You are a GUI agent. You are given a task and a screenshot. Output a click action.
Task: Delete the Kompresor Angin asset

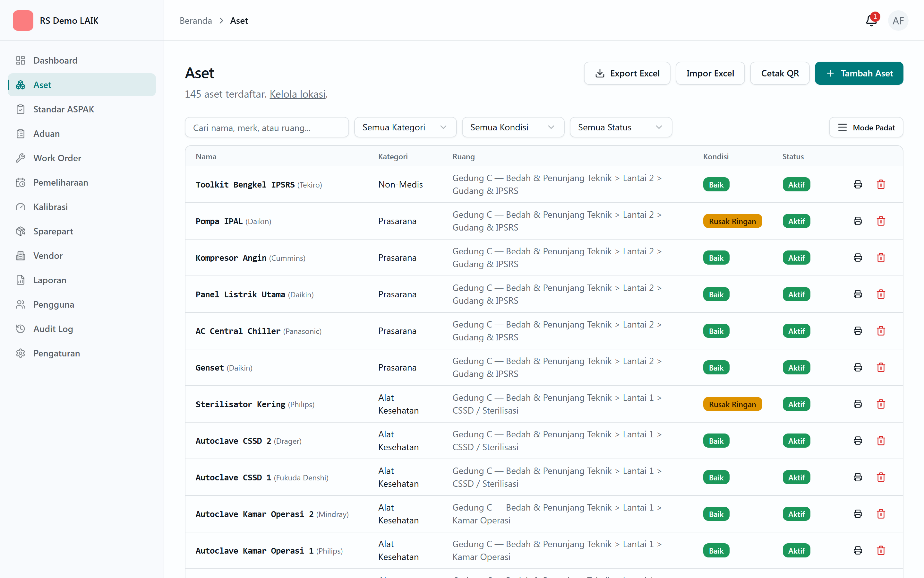click(881, 258)
